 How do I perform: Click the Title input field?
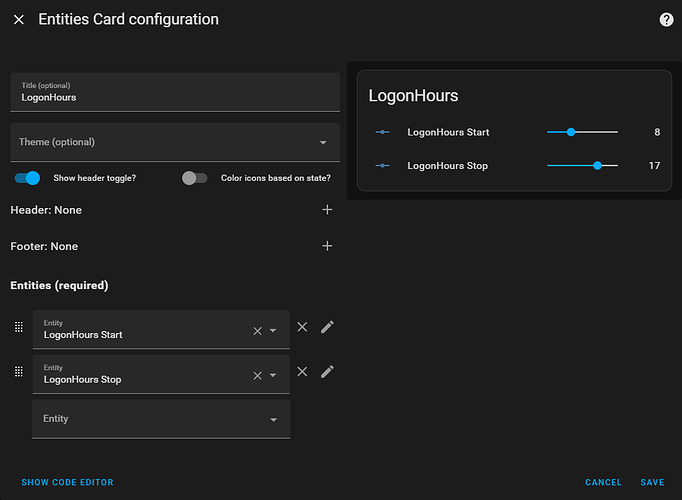coord(175,97)
